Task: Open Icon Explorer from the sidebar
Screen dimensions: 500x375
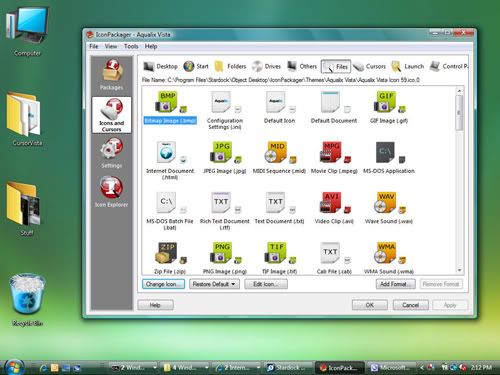Action: point(111,192)
